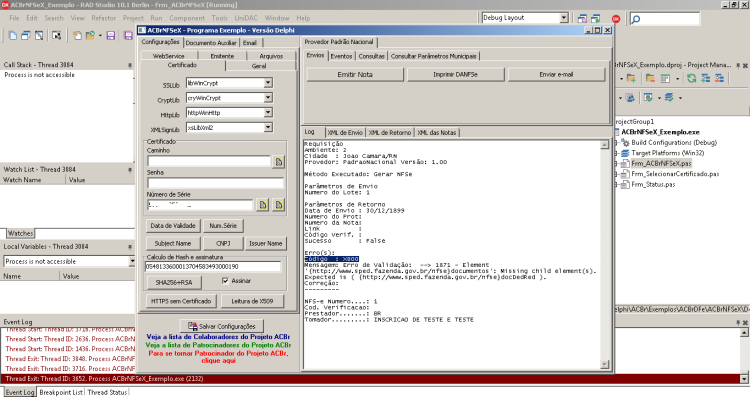Screen dimensions: 750x398
Task: Browse certificate path with Caminho folder icon
Action: click(x=278, y=162)
